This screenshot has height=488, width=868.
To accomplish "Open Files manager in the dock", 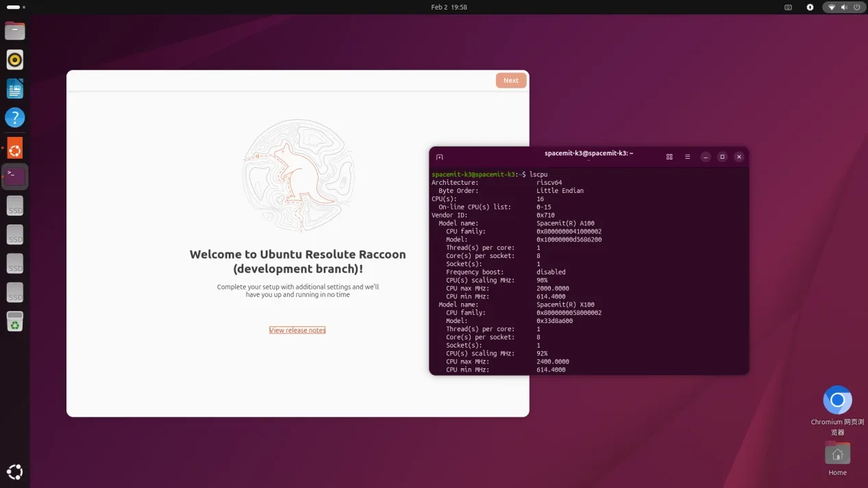I will click(x=14, y=31).
